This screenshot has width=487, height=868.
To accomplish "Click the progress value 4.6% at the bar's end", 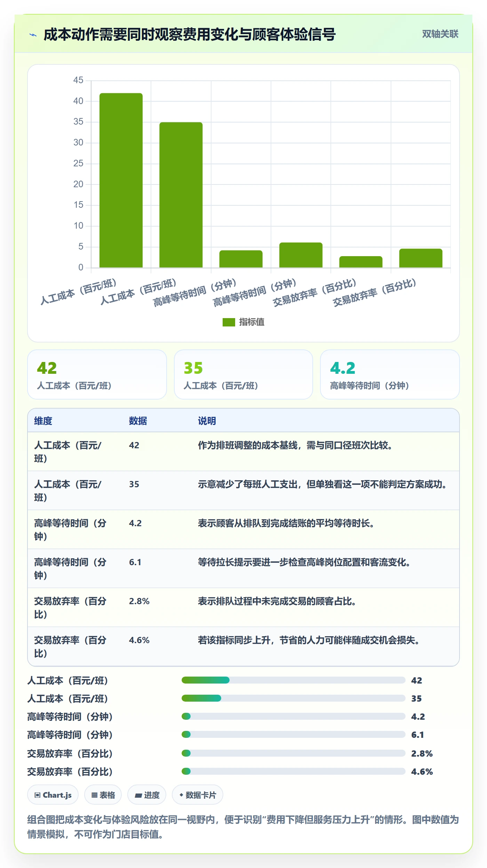I will (422, 772).
